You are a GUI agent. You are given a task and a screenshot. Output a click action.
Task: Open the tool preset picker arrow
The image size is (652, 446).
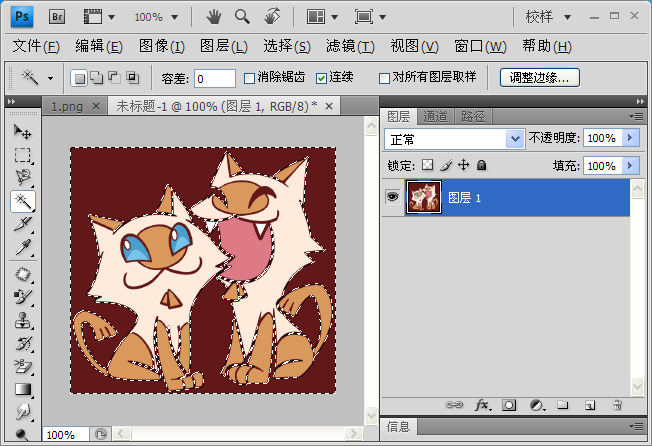50,78
